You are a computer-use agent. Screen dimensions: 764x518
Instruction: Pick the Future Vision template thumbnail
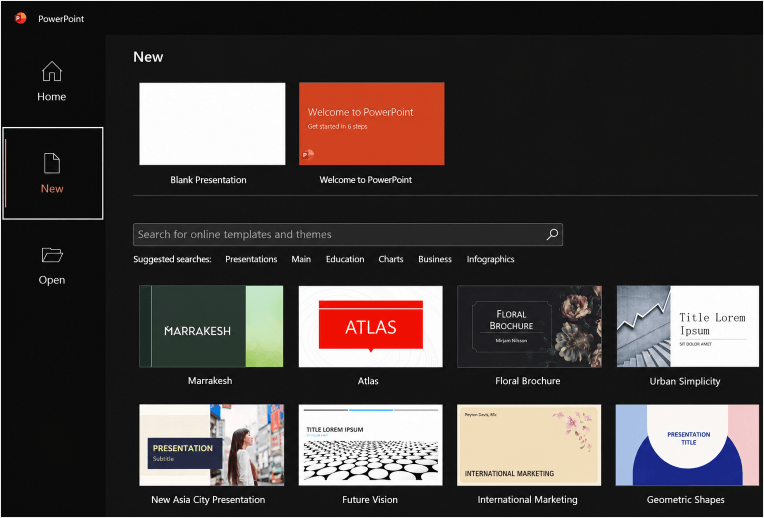tap(371, 445)
